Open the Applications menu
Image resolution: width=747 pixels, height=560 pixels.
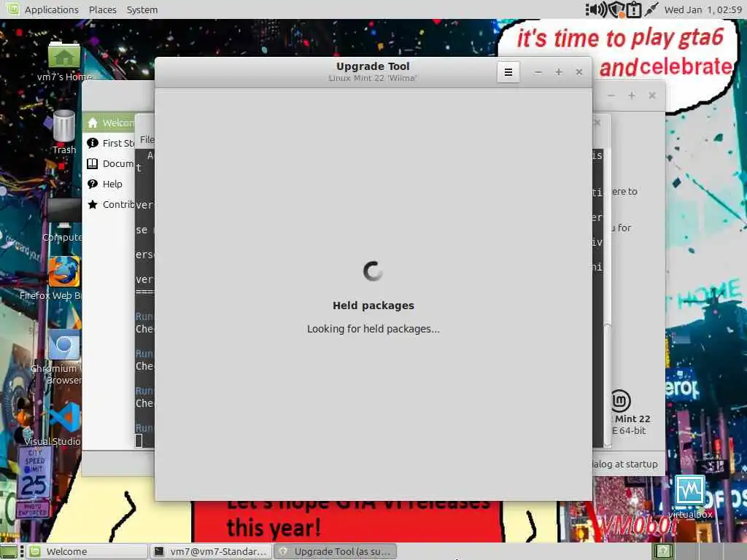point(52,9)
